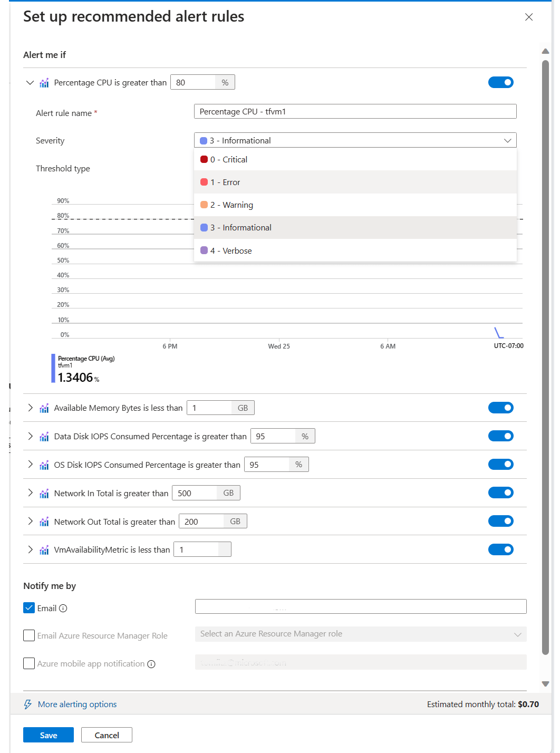
Task: Click the Save button
Action: pyautogui.click(x=48, y=735)
